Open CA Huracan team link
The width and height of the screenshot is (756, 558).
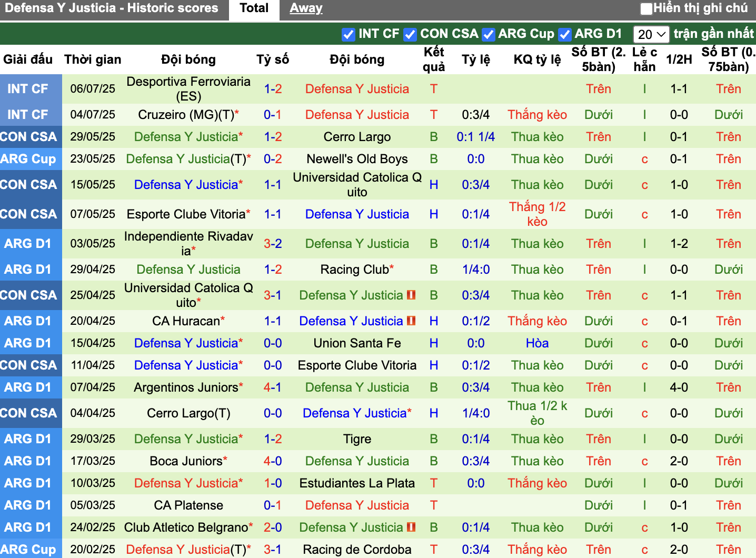click(x=186, y=321)
